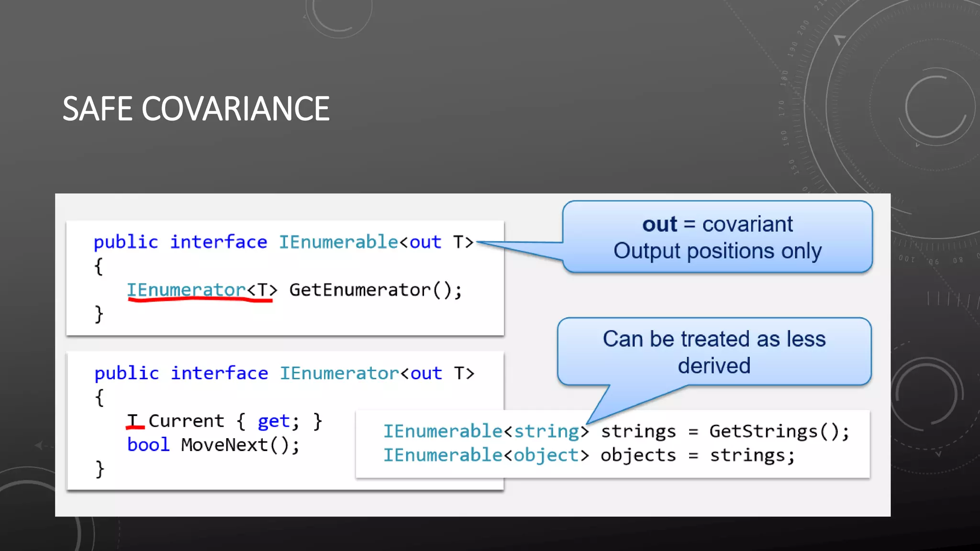Viewport: 980px width, 551px height.
Task: Click the 'bool' keyword before MoveNext
Action: [x=148, y=445]
